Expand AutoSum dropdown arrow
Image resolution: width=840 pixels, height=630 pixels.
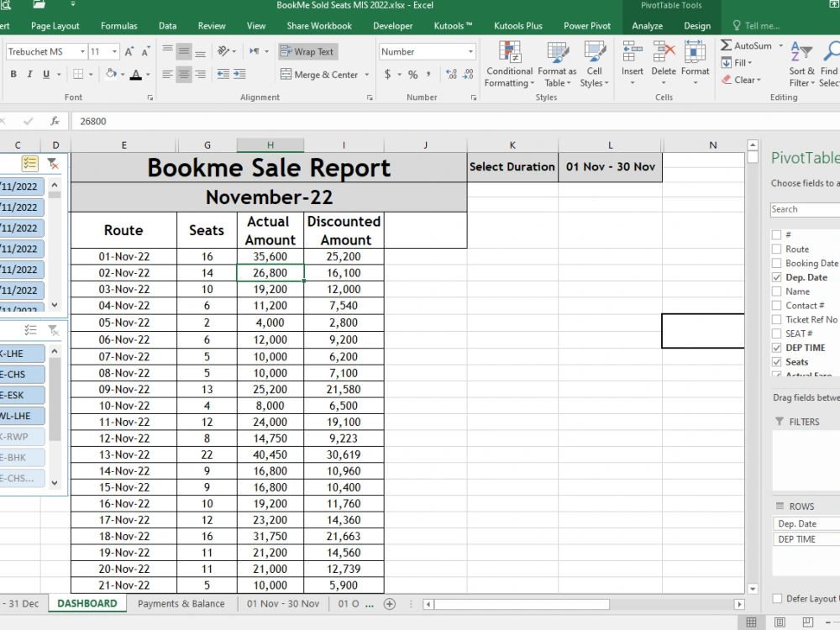(x=780, y=45)
